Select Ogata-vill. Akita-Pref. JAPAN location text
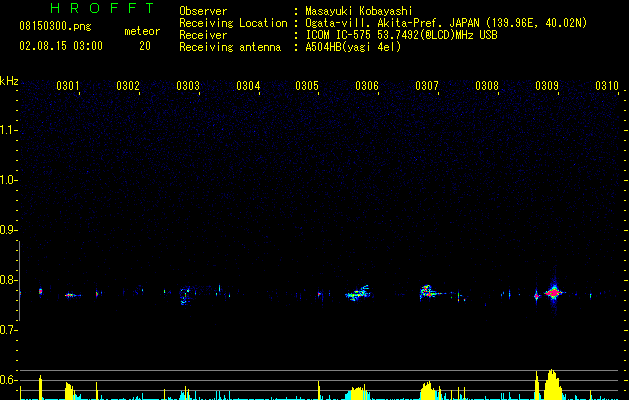This screenshot has height=400, width=629. coord(446,23)
